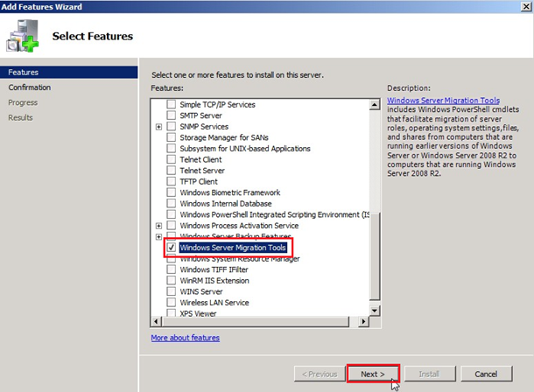Select the Windows Server Migration Tools row text

pyautogui.click(x=233, y=248)
